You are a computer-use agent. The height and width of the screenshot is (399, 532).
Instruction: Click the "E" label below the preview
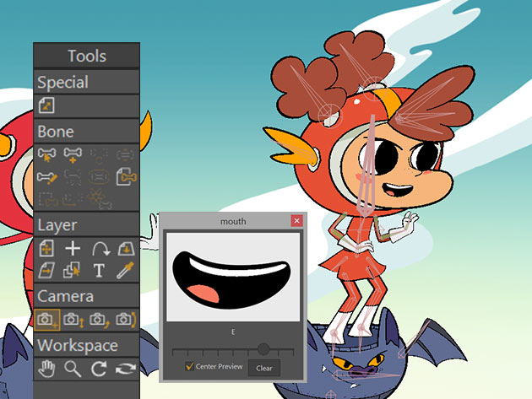click(233, 332)
